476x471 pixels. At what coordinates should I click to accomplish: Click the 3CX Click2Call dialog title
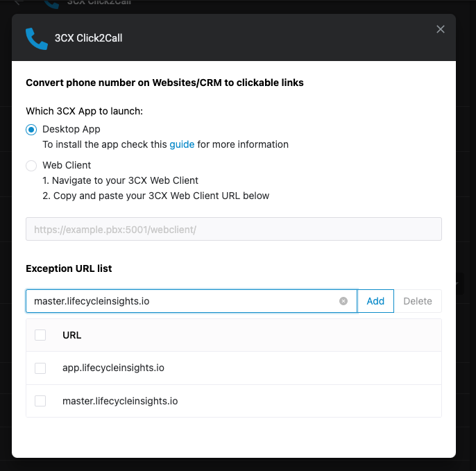(x=88, y=38)
